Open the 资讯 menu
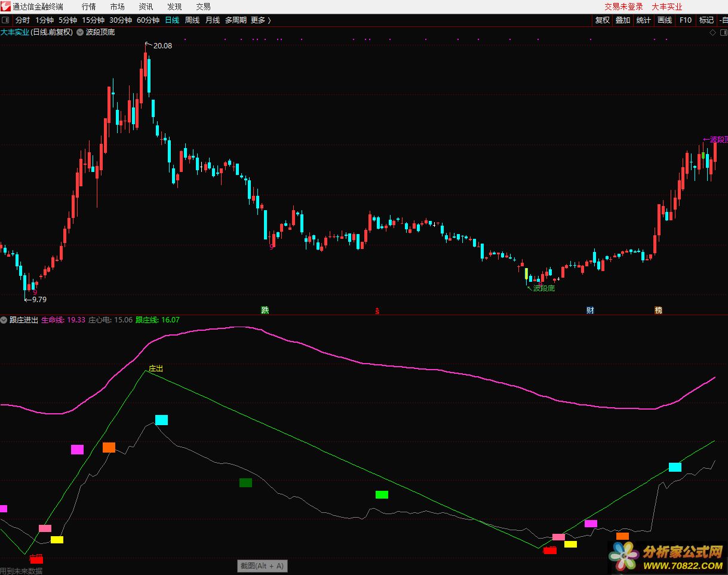Image resolution: width=728 pixels, height=575 pixels. tap(146, 7)
